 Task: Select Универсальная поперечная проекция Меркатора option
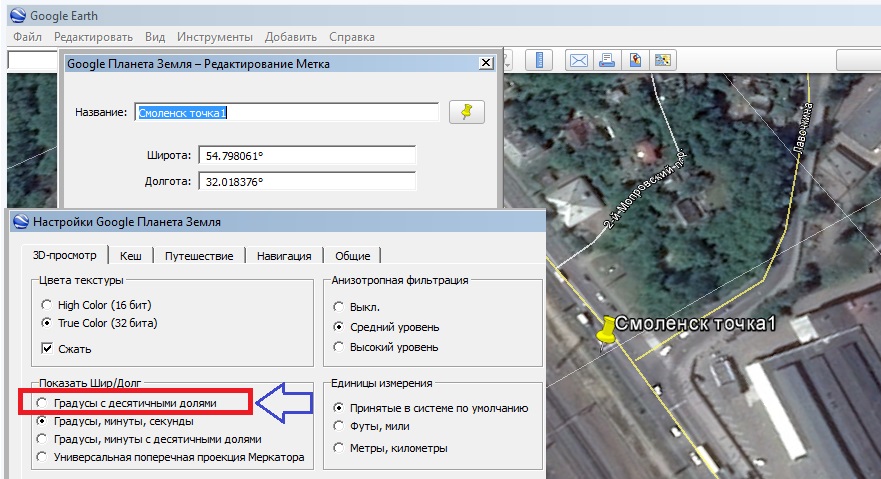click(x=41, y=457)
